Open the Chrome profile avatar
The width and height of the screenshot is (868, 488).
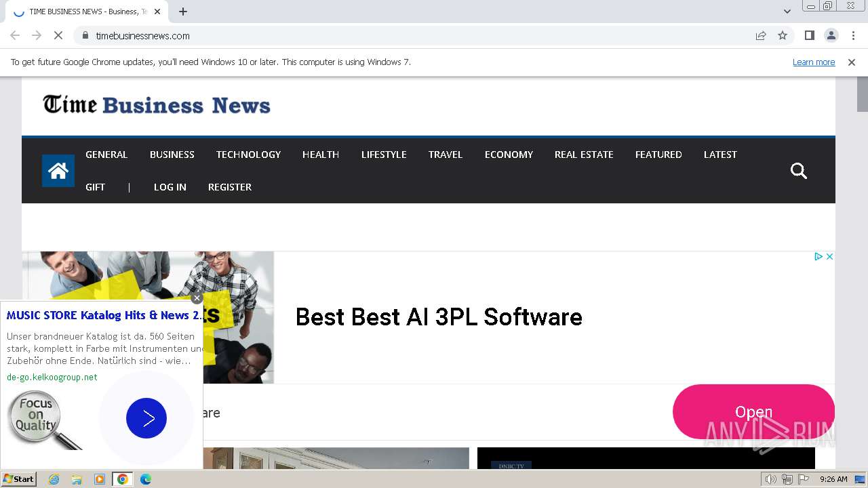click(831, 35)
